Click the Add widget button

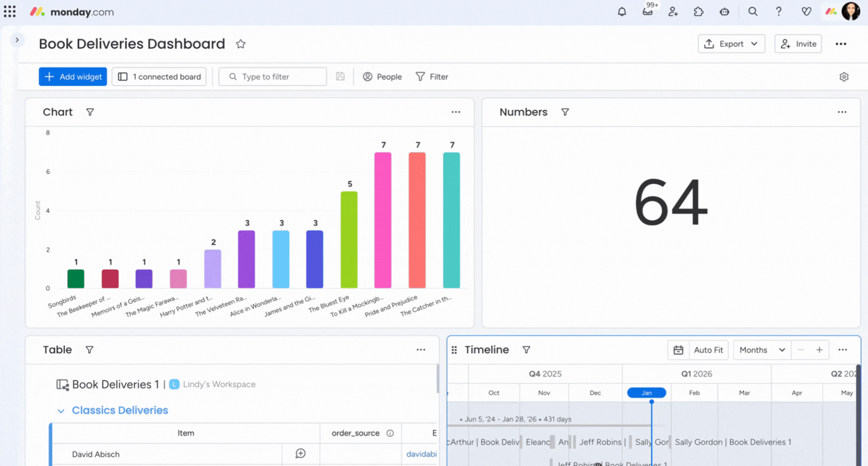[x=73, y=77]
